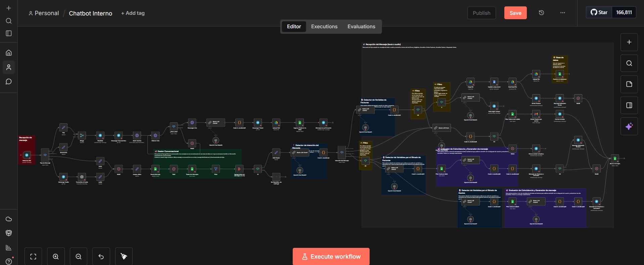Viewport: 644px width, 265px height.
Task: Click the add node plus button on the canvas
Action: (629, 42)
